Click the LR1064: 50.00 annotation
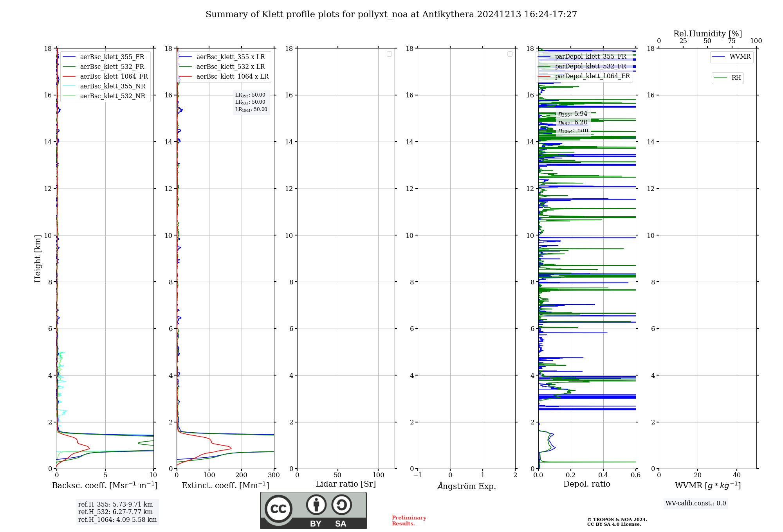Viewport: 783px width, 532px height. click(x=251, y=110)
